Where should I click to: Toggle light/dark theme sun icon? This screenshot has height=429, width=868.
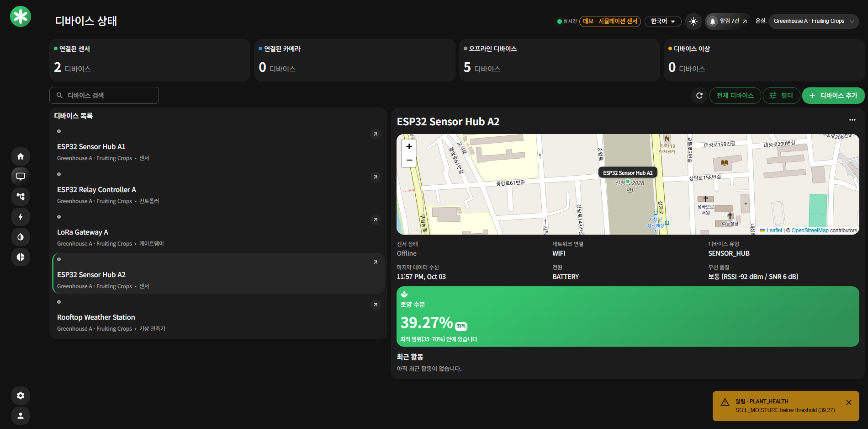tap(693, 21)
